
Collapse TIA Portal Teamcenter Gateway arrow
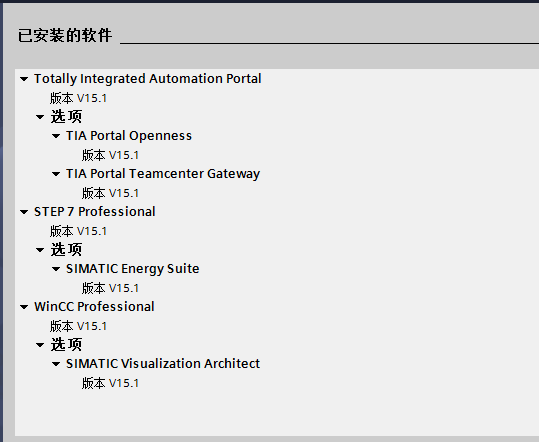click(x=56, y=174)
